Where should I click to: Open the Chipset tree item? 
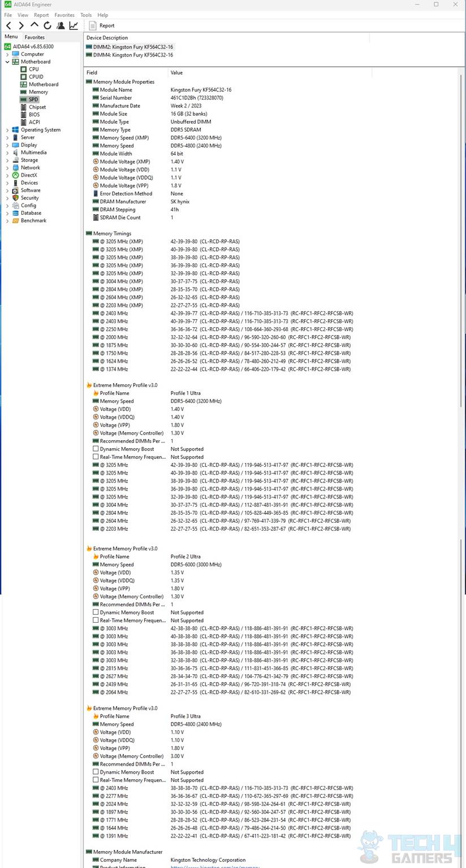pos(37,107)
